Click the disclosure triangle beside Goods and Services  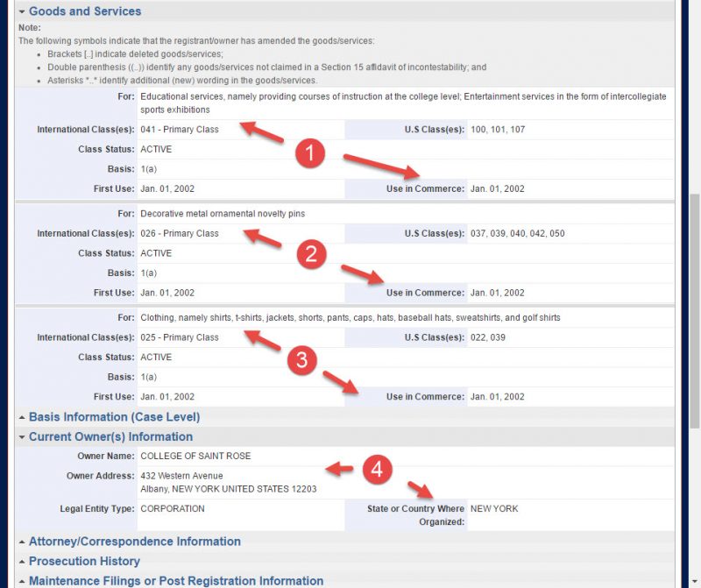(x=21, y=11)
